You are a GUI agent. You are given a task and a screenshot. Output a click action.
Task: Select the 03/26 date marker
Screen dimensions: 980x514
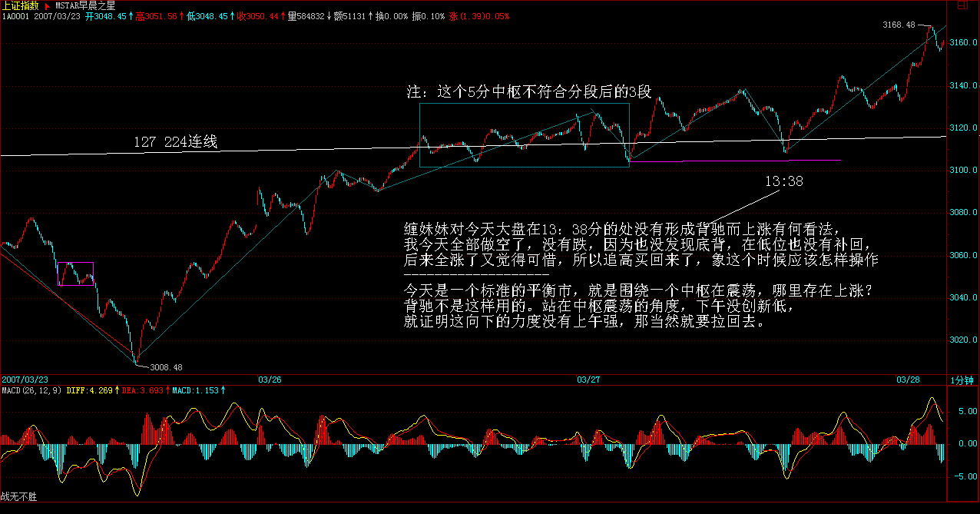269,380
